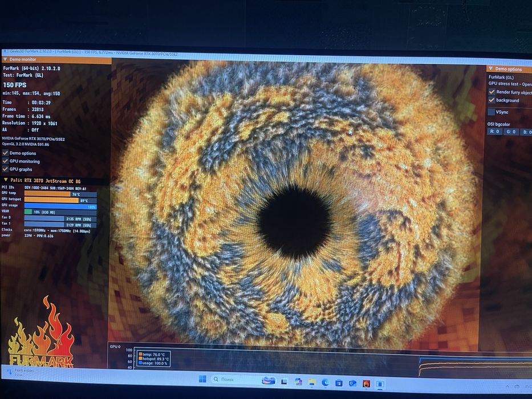Open Outlook from the taskbar
This screenshot has width=532, height=399.
352,384
